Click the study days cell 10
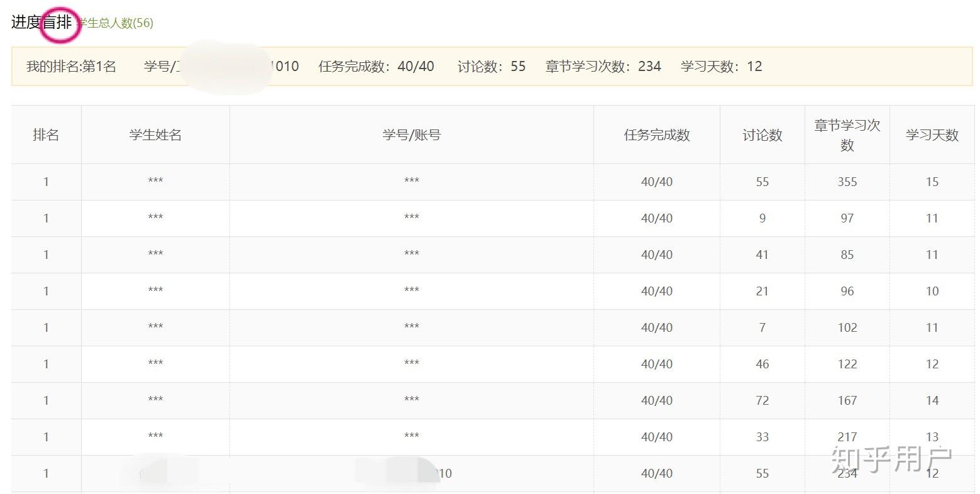The image size is (980, 494). click(x=932, y=291)
